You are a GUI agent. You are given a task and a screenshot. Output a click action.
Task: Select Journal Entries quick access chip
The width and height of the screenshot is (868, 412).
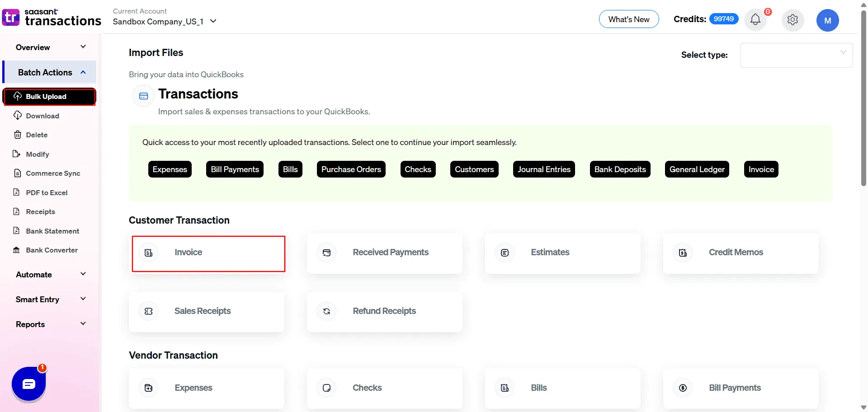[544, 169]
